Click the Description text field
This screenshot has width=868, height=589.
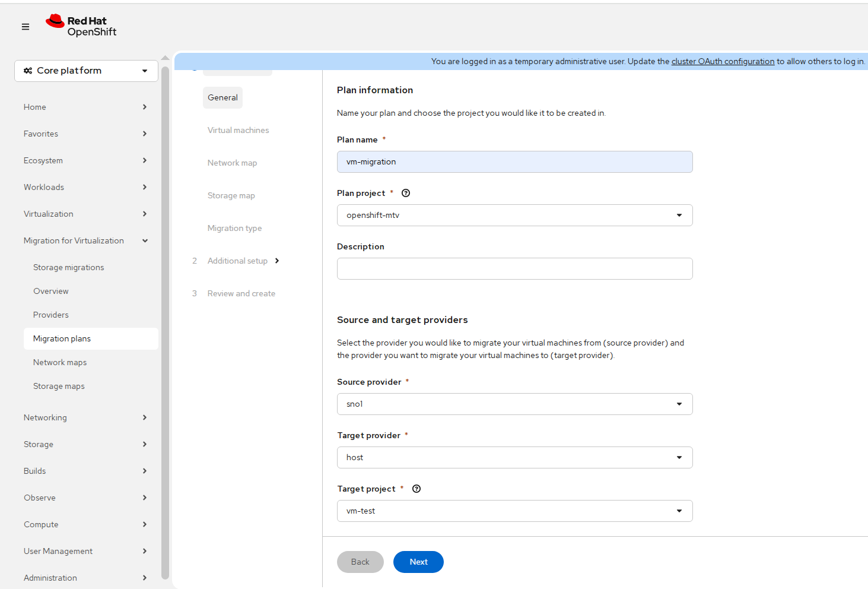[514, 269]
